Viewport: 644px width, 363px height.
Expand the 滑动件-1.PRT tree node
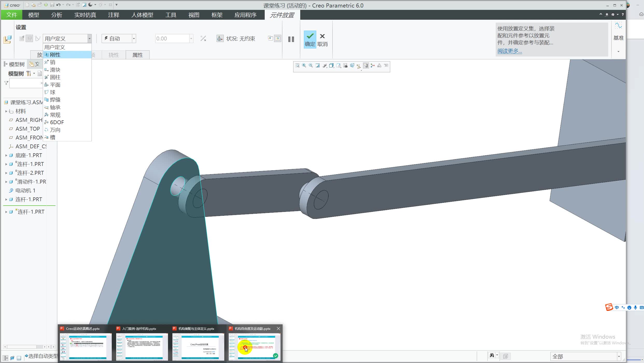pos(6,182)
